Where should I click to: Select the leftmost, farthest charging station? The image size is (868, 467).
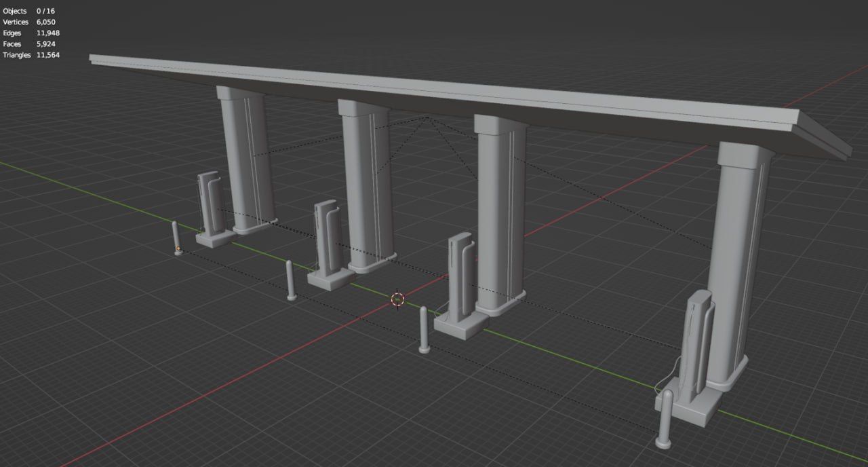click(213, 209)
